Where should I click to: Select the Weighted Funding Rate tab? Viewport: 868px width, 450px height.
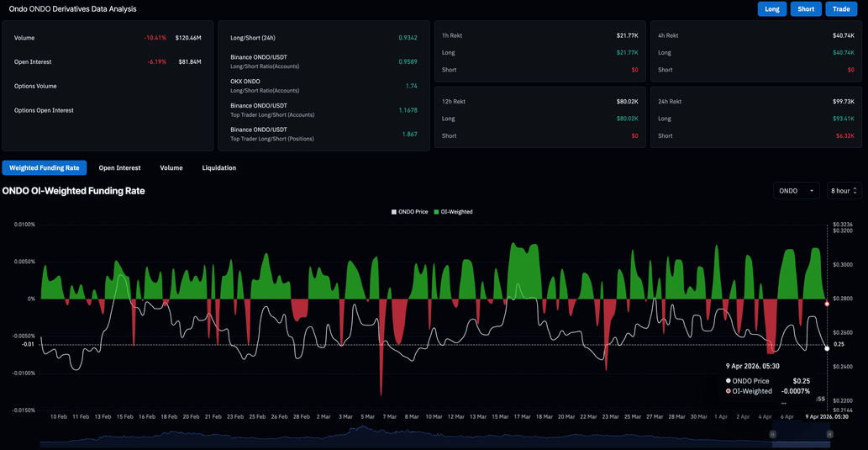tap(45, 168)
